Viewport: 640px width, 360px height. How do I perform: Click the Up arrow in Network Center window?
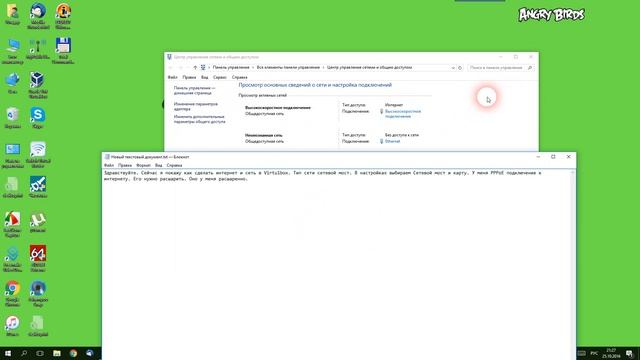click(x=195, y=68)
